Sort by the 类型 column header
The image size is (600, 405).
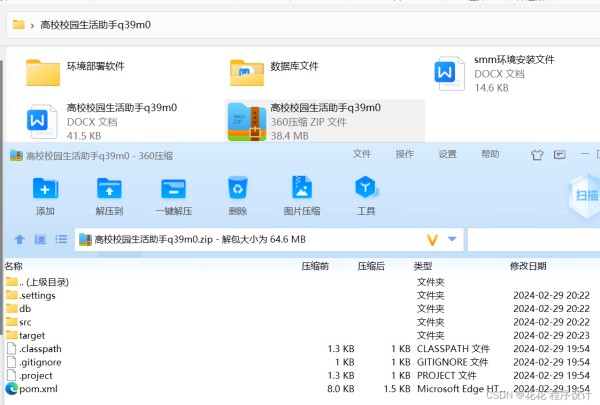423,266
